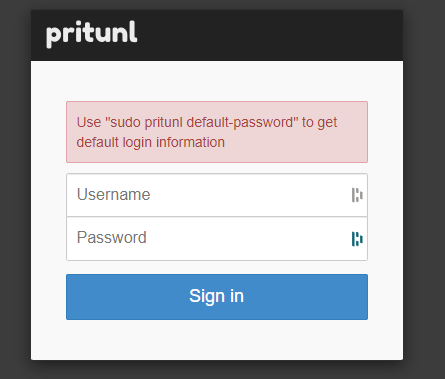
Task: Click empty white panel area below Sign in
Action: (217, 340)
